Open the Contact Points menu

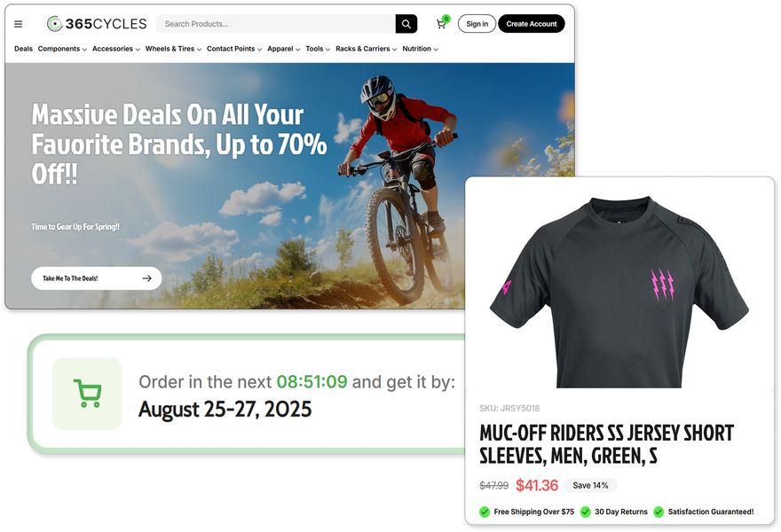click(x=233, y=49)
